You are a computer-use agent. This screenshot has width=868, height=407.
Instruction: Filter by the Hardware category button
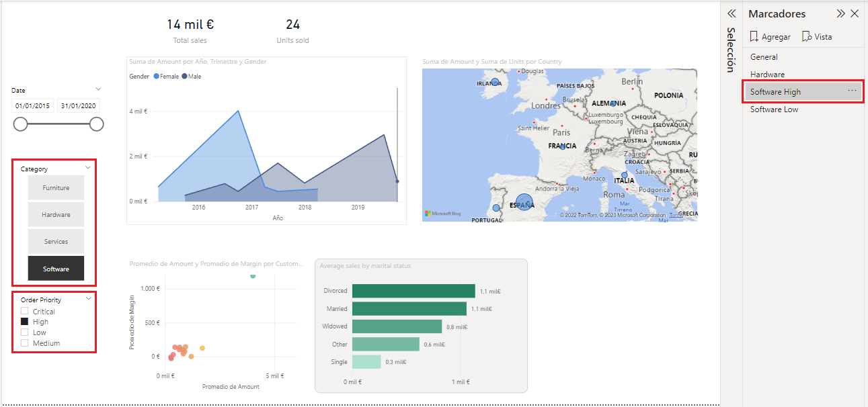[56, 215]
